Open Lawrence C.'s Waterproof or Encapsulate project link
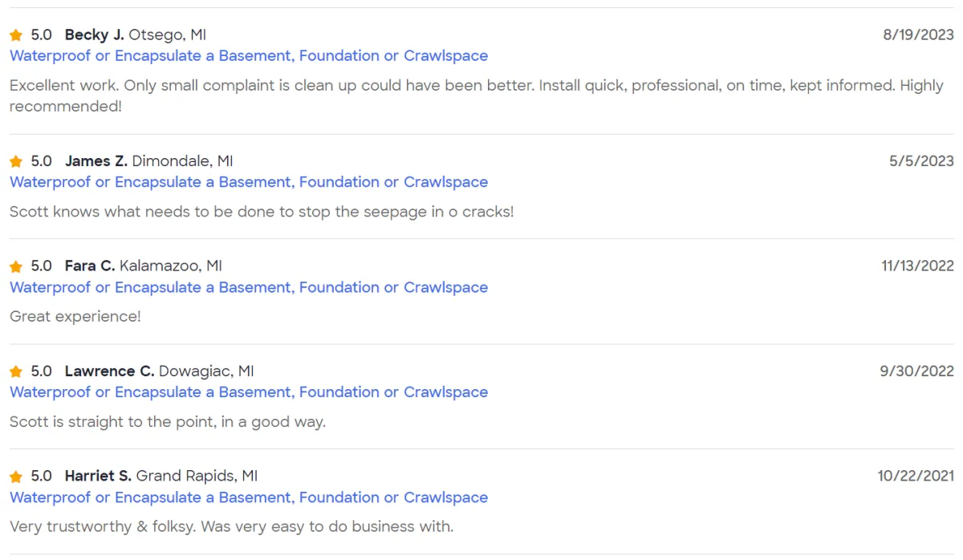The height and width of the screenshot is (560, 963). [x=249, y=392]
